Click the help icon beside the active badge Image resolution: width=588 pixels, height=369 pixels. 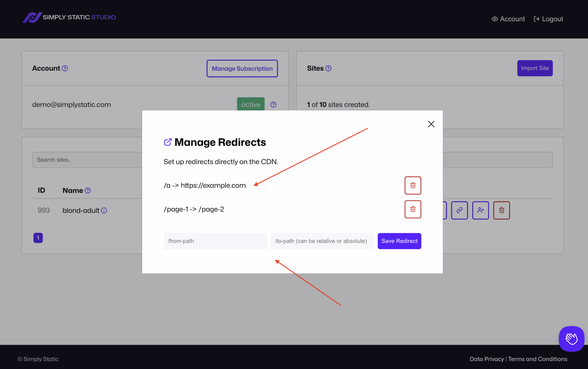tap(273, 104)
